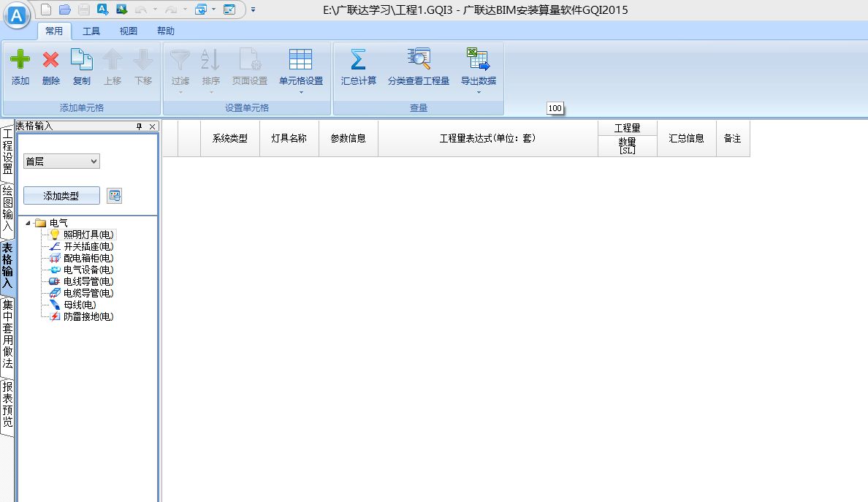Click the 备注 column header
Image resolution: width=868 pixels, height=502 pixels.
pos(732,138)
